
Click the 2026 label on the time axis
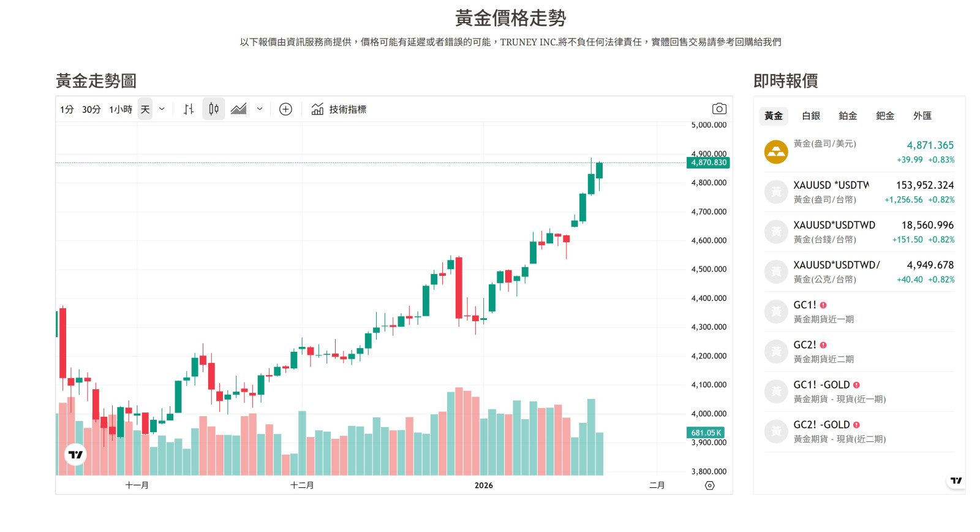pos(484,485)
